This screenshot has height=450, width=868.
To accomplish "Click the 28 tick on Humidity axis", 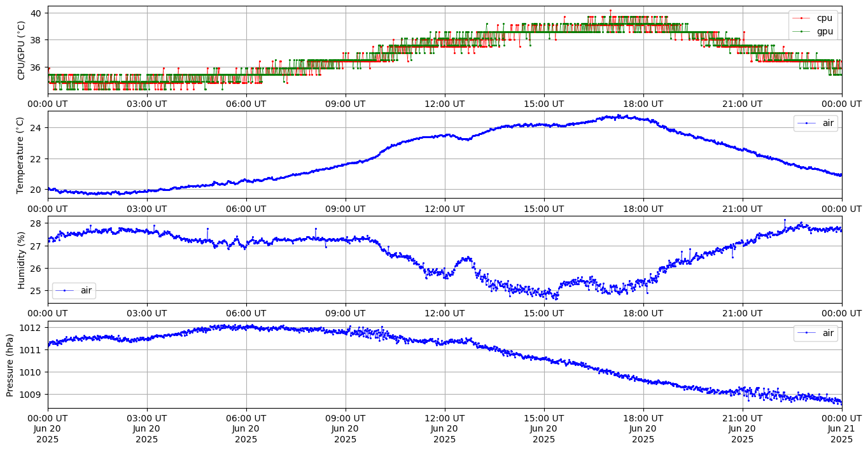I will tap(36, 223).
